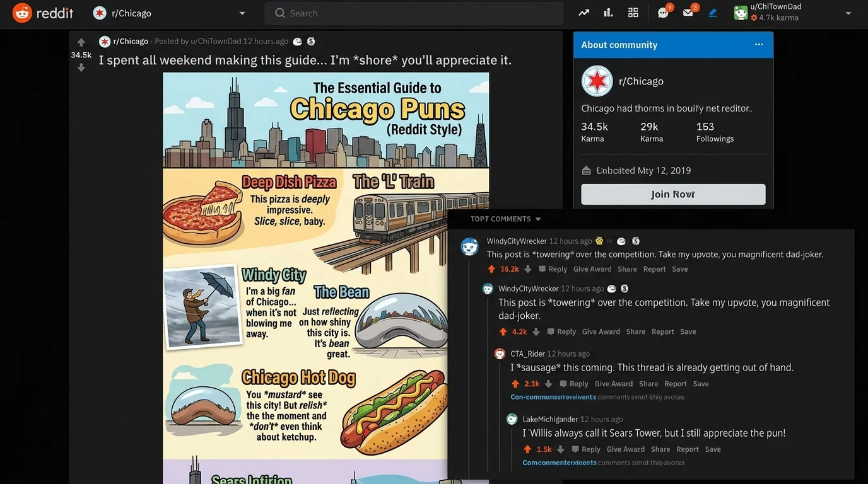The image size is (868, 484).
Task: Open the chat bubble icon with notification
Action: (664, 12)
